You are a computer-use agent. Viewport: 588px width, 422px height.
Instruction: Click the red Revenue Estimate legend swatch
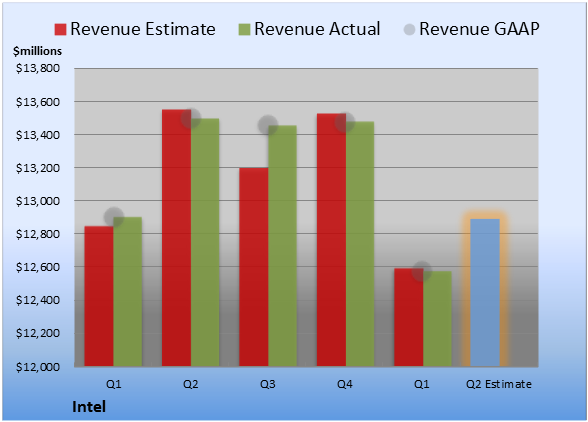60,29
